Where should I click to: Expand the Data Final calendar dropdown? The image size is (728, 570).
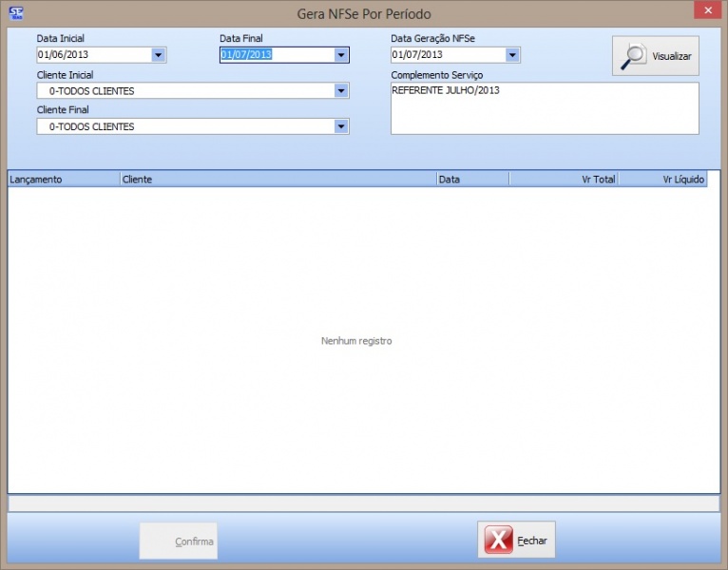point(341,55)
